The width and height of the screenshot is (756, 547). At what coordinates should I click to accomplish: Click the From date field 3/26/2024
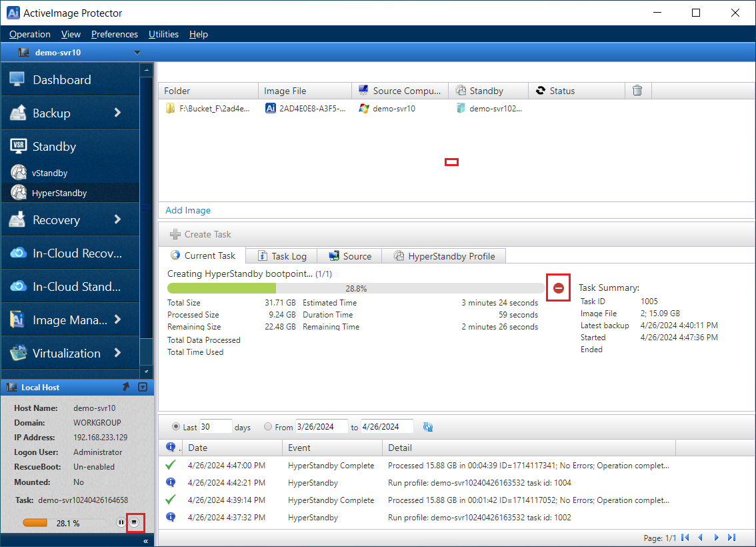(321, 426)
